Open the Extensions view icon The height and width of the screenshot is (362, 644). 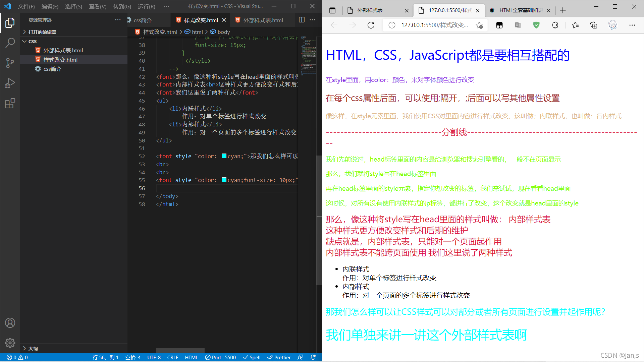pos(10,103)
